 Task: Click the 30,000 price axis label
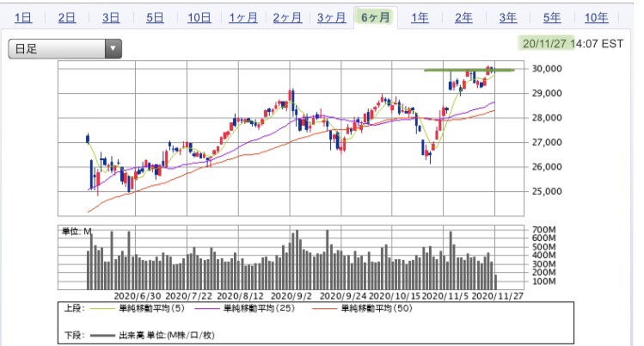pos(547,69)
